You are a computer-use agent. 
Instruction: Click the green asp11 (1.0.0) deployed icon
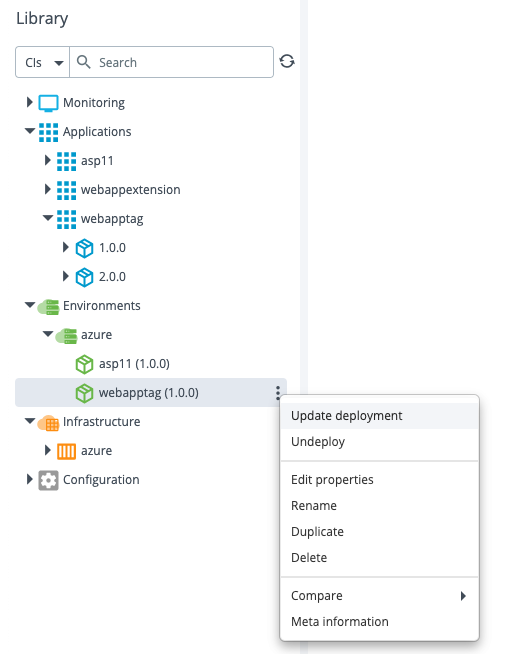84,364
